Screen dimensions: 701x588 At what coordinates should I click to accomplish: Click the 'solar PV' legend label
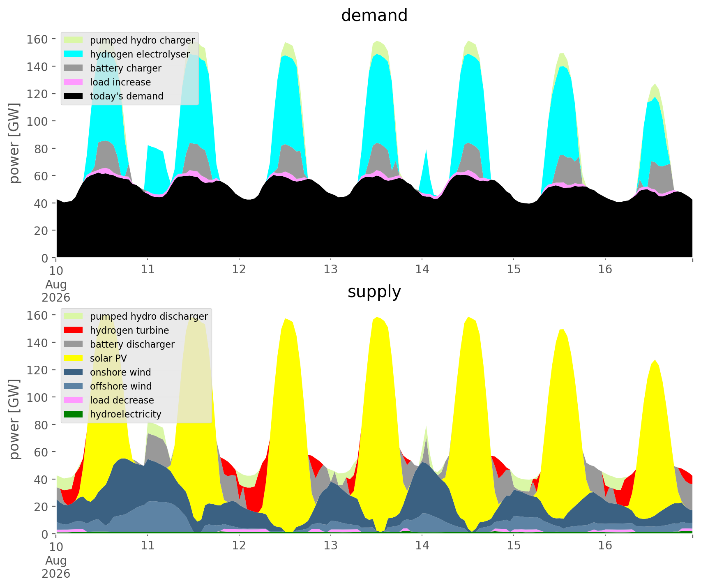click(x=108, y=358)
